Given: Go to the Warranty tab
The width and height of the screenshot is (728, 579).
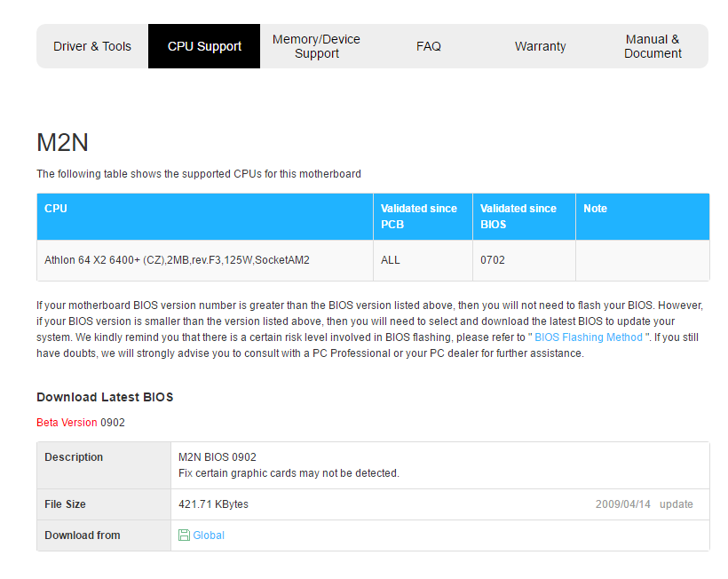Looking at the screenshot, I should [540, 46].
